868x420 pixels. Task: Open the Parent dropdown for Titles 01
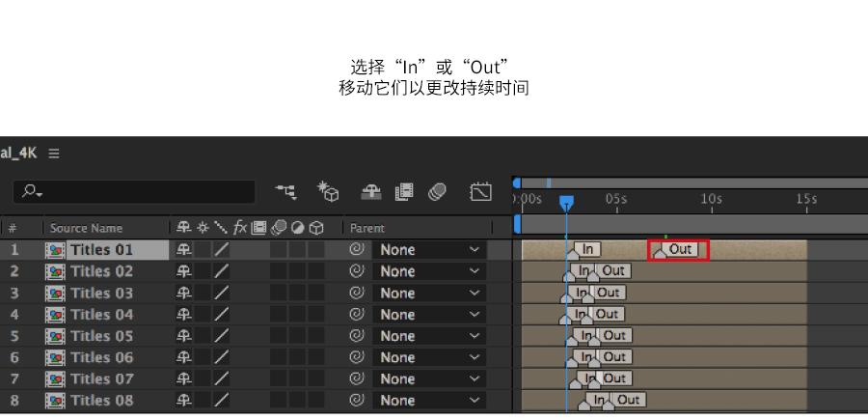(428, 250)
